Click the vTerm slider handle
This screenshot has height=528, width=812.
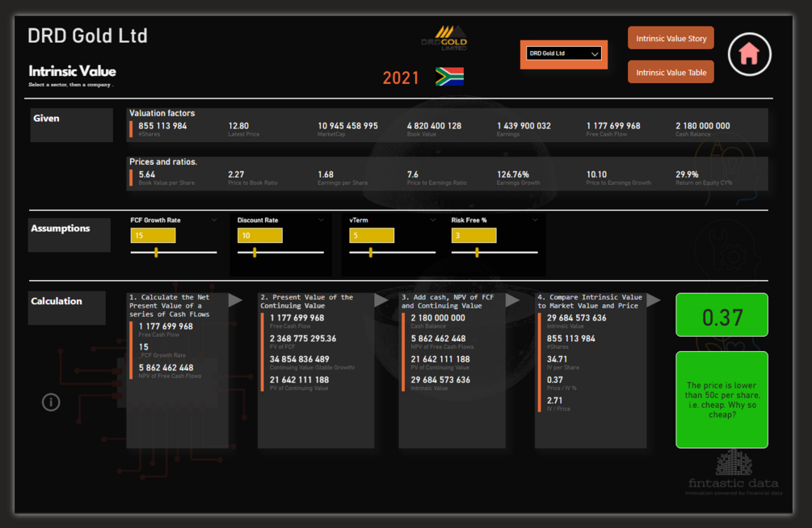pyautogui.click(x=370, y=253)
